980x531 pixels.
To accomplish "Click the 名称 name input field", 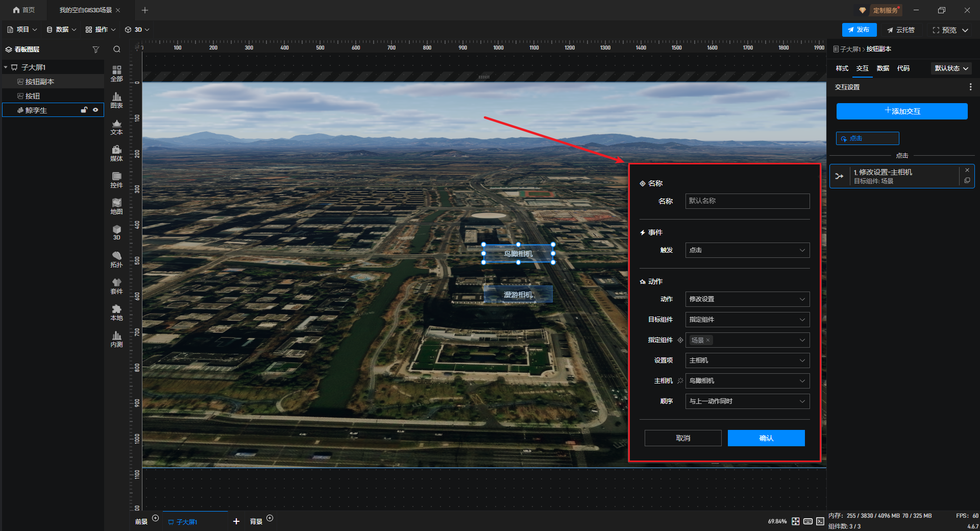I will click(x=747, y=201).
